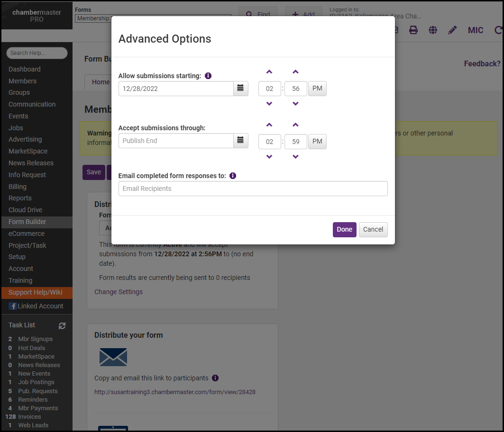The image size is (504, 432).
Task: Click the pencil edit icon in toolbar
Action: pos(452,30)
